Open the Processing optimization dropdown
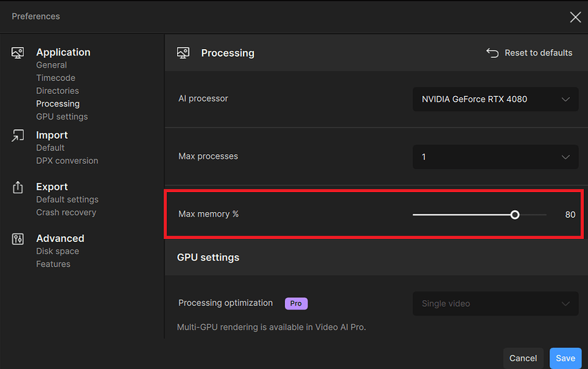 [x=495, y=303]
